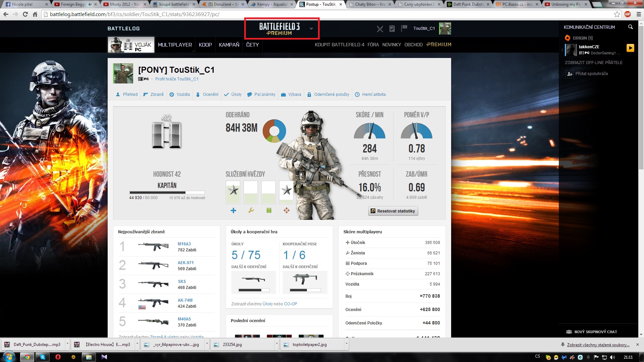Image resolution: width=644 pixels, height=362 pixels.
Task: Click the Resetovat statistiky button
Action: click(393, 211)
